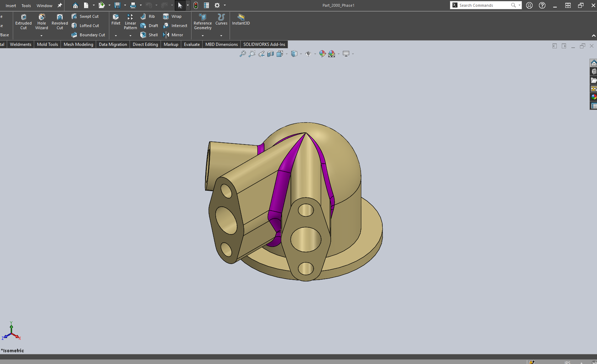
Task: Click the Previous View icon
Action: [x=261, y=54]
